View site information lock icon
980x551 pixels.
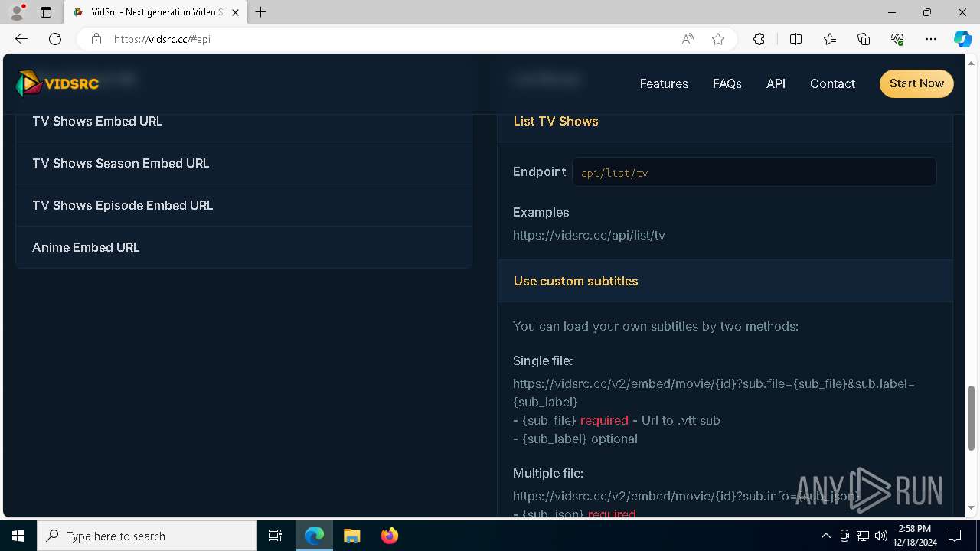pyautogui.click(x=96, y=39)
